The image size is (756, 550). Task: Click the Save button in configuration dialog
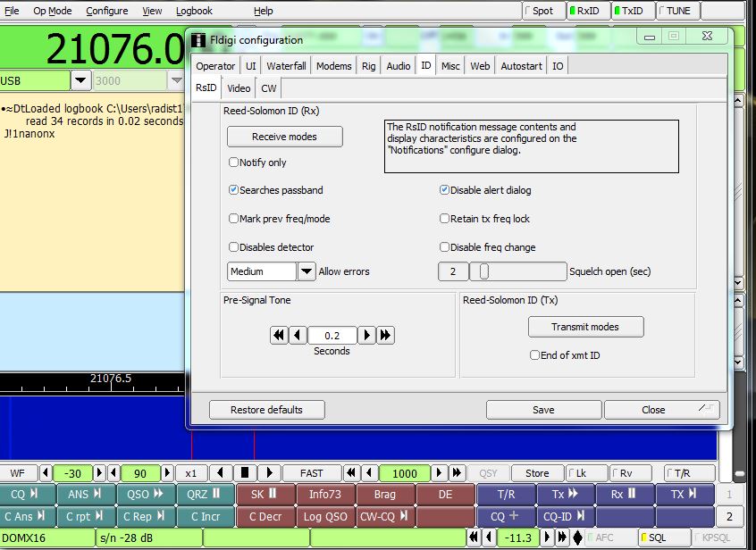pos(543,410)
